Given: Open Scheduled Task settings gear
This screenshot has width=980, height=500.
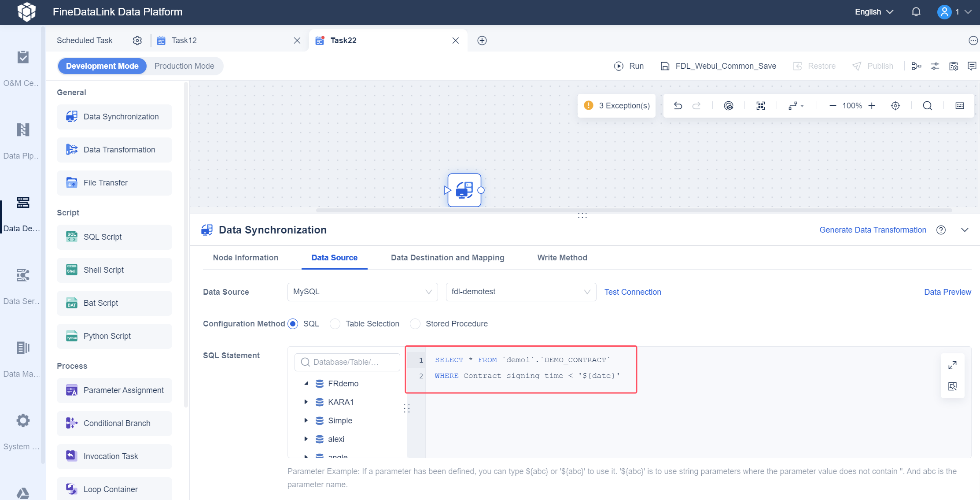Looking at the screenshot, I should (137, 41).
